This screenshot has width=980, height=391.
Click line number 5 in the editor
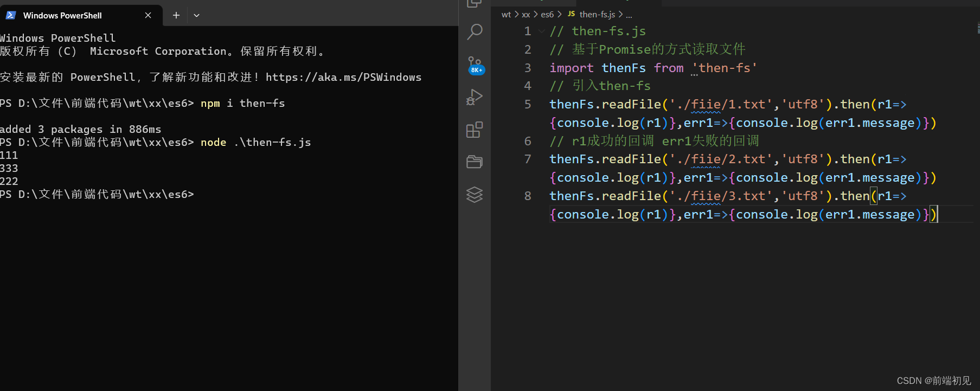[x=528, y=104]
